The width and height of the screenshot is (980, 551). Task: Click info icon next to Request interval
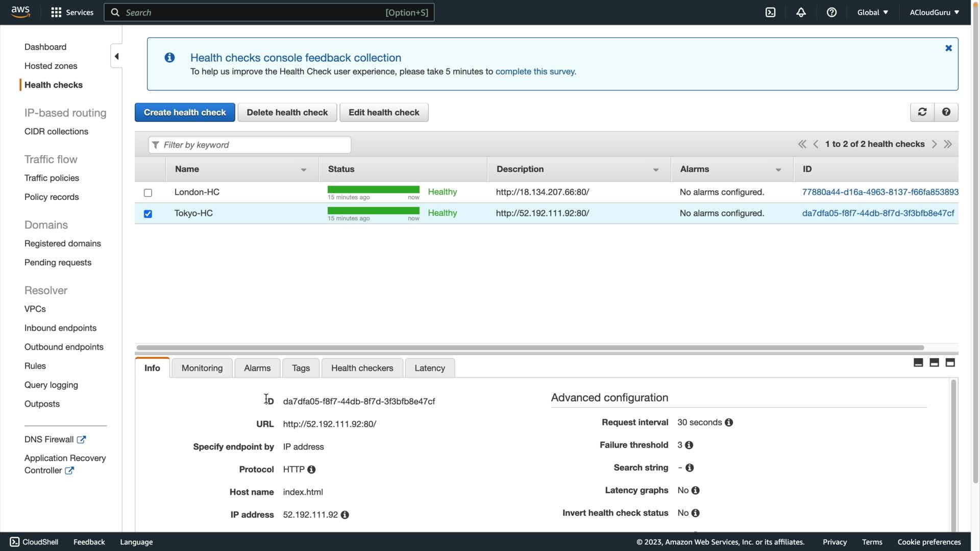(729, 422)
